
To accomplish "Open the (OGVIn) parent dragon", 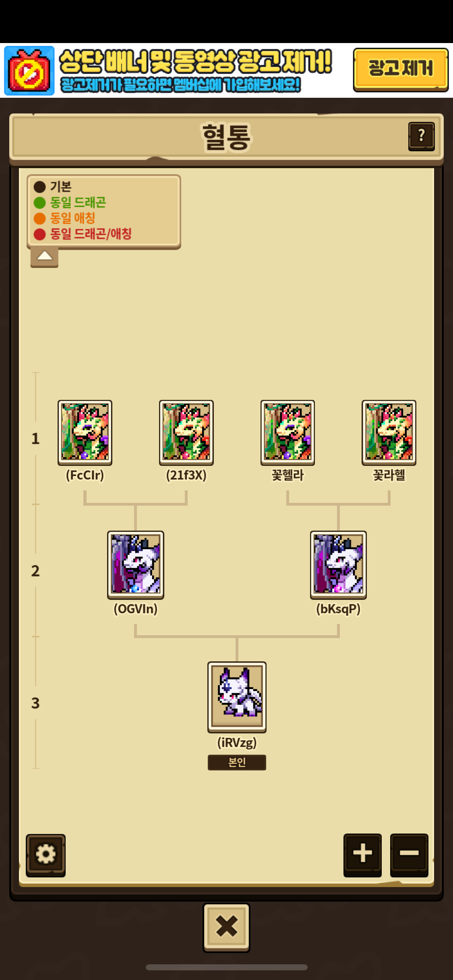I will [136, 565].
